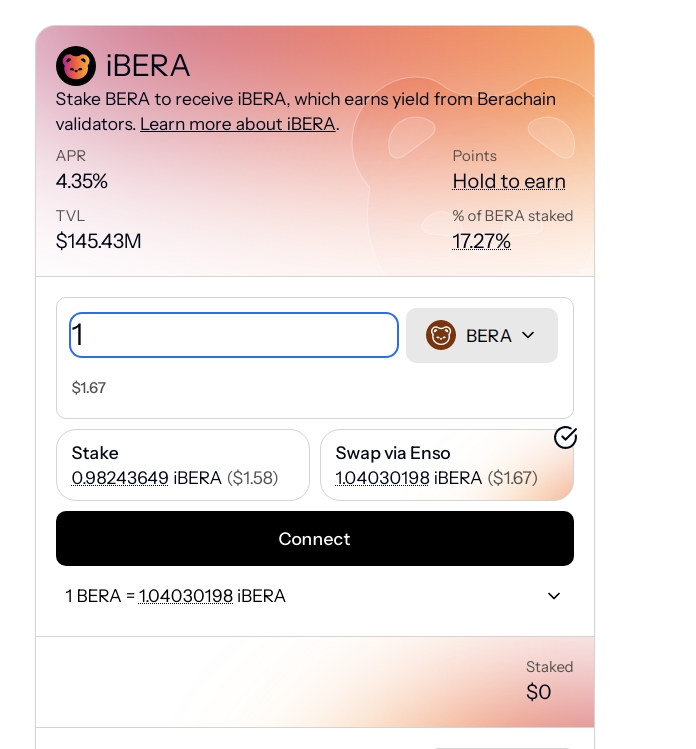Click the $145.43M TVL value
The height and width of the screenshot is (749, 696).
[x=98, y=241]
